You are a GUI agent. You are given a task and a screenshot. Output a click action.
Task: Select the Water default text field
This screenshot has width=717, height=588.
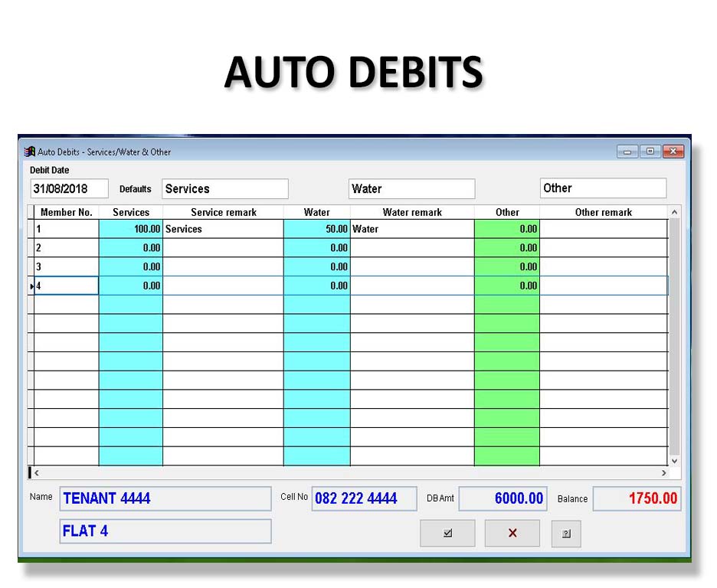coord(411,188)
